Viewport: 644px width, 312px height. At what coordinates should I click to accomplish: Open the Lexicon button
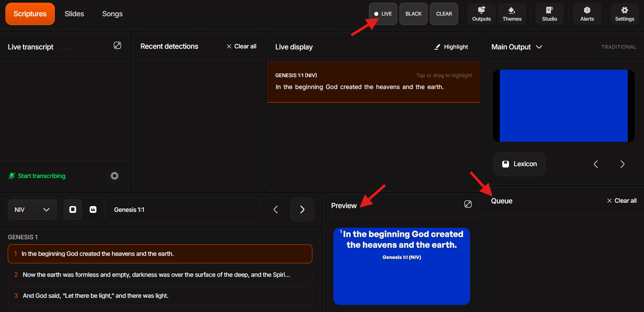[x=519, y=164]
